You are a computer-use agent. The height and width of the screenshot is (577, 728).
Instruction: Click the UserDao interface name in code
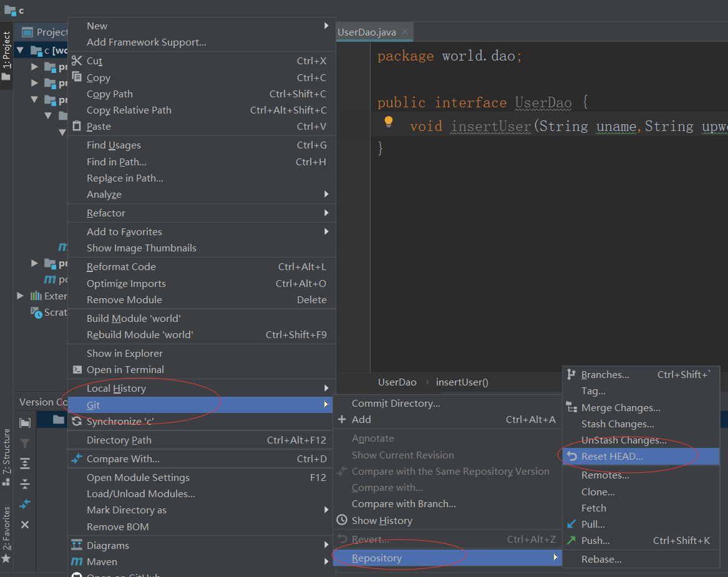(543, 102)
